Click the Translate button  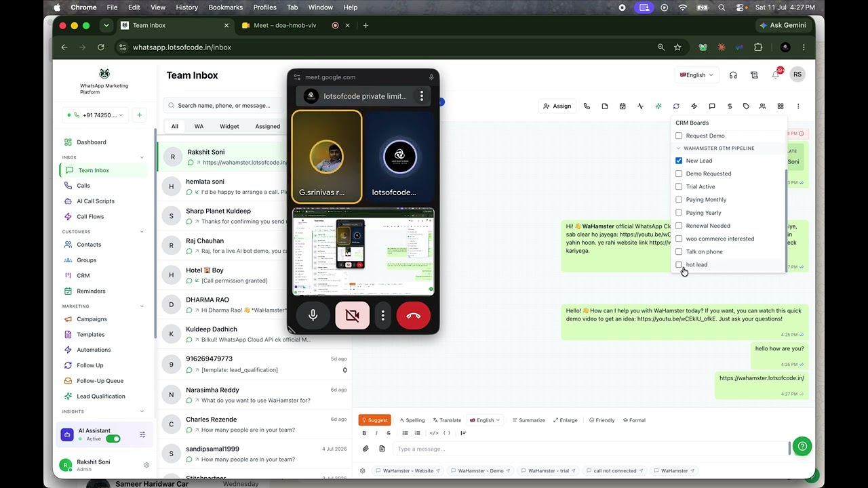click(446, 420)
